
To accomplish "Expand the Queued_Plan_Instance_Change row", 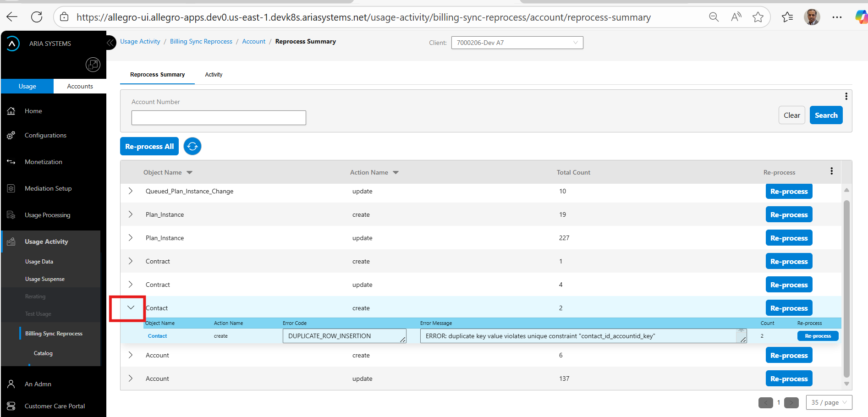I will [x=131, y=191].
